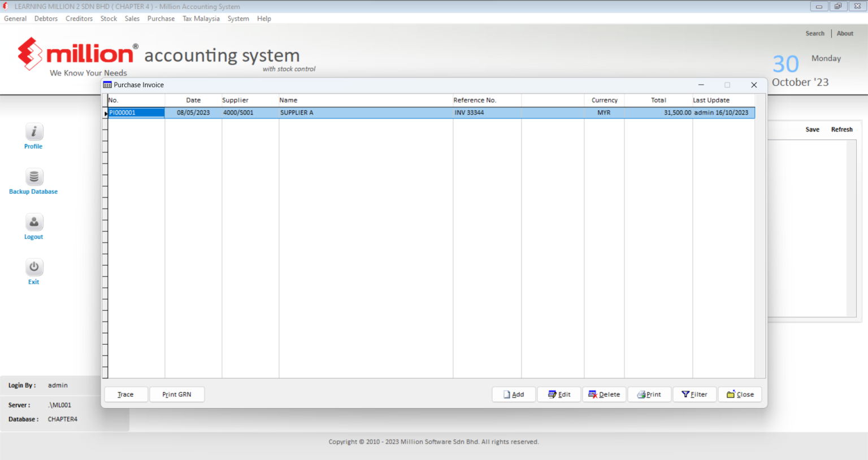868x460 pixels.
Task: Edit the selected purchase invoice
Action: (558, 394)
